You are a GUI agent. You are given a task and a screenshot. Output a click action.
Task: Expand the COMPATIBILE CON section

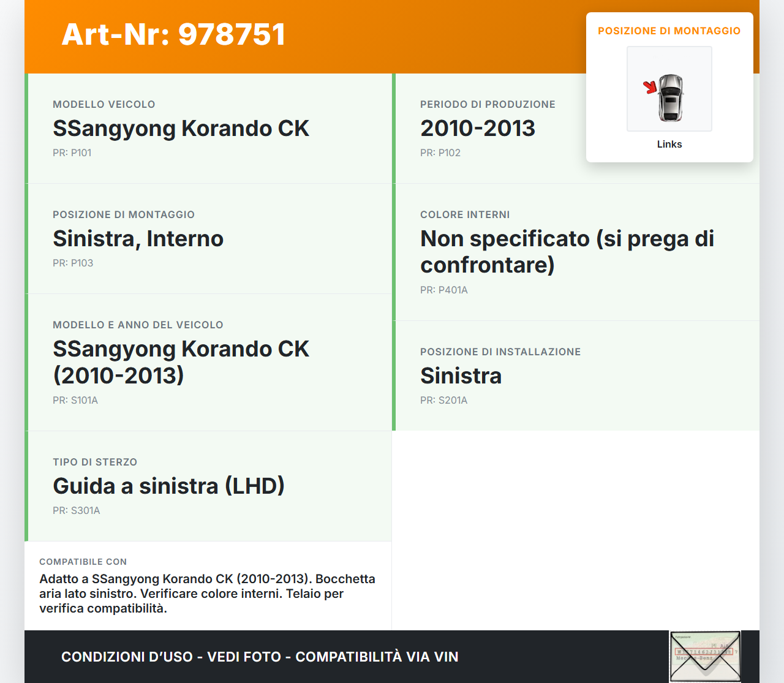pyautogui.click(x=208, y=585)
